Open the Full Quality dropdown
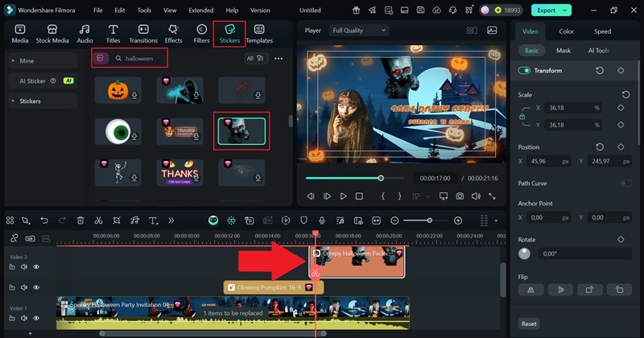 pyautogui.click(x=359, y=31)
